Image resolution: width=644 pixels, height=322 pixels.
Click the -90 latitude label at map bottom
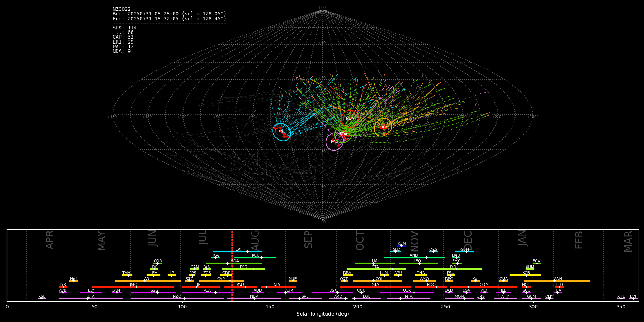tap(322, 222)
